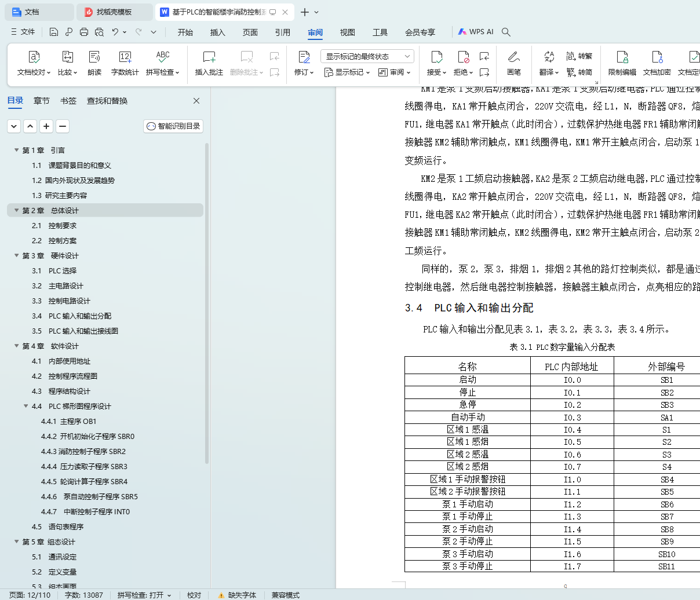This screenshot has width=700, height=600.
Task: Click 接受 accept revision icon
Action: tap(436, 57)
